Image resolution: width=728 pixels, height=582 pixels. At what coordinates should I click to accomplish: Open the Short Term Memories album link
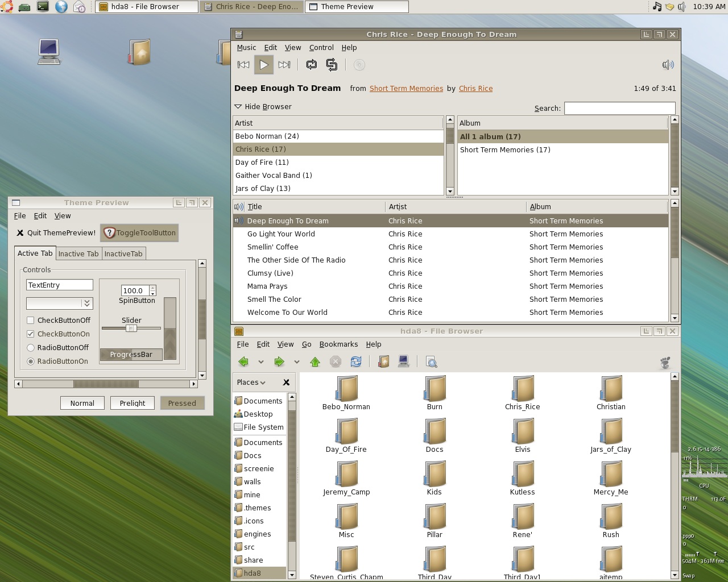pos(406,89)
